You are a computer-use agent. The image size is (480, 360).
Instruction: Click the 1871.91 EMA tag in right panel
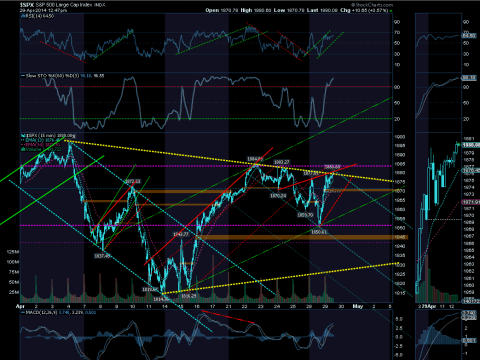(471, 202)
